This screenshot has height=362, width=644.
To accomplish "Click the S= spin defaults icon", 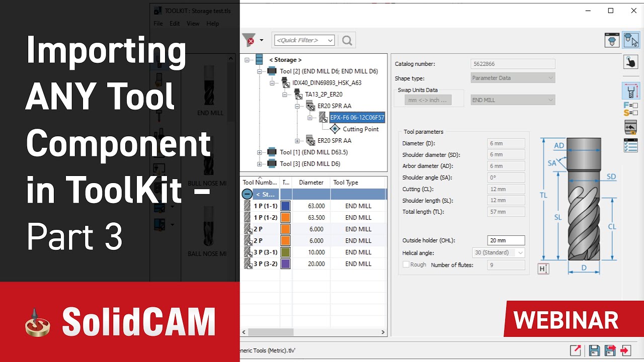I will pyautogui.click(x=631, y=113).
